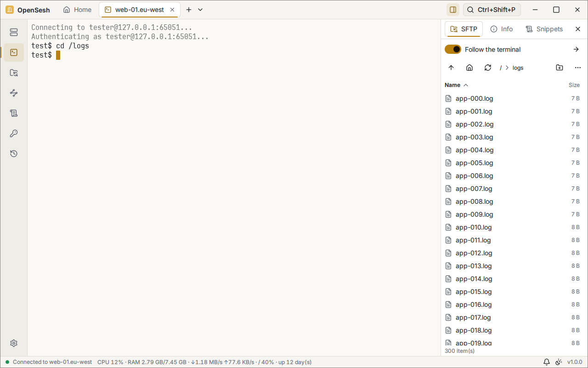The width and height of the screenshot is (588, 368).
Task: Select the terminal sidebar icon
Action: pyautogui.click(x=14, y=52)
